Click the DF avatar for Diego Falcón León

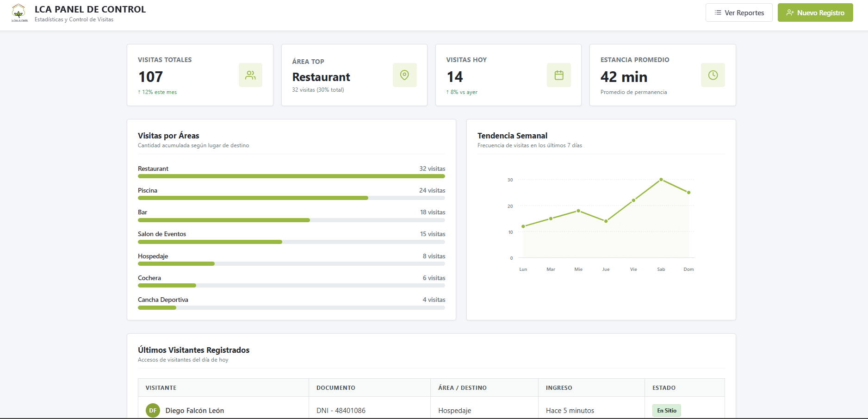click(153, 410)
